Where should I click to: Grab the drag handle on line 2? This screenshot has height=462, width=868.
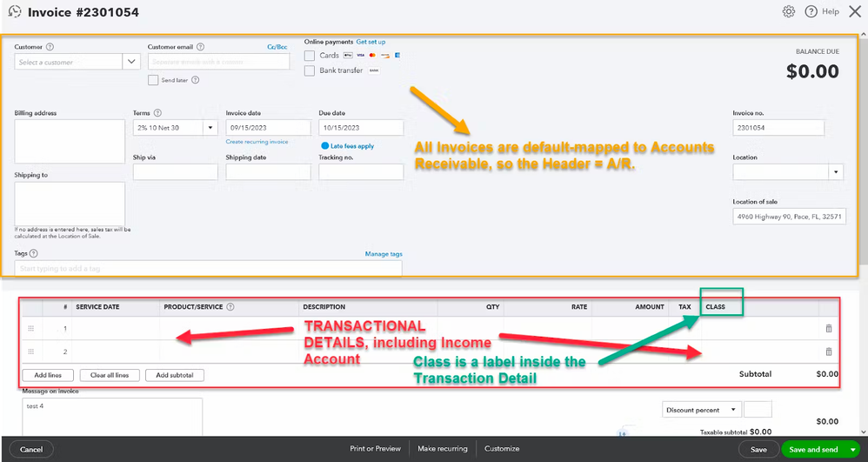click(x=31, y=352)
